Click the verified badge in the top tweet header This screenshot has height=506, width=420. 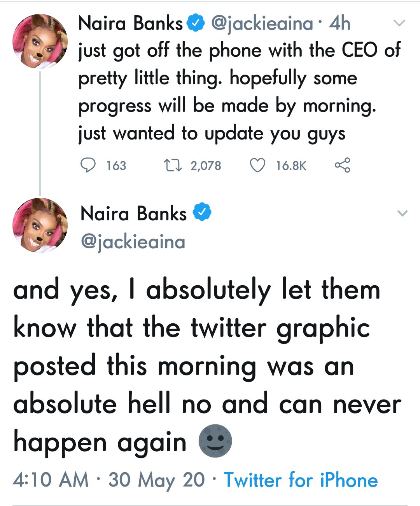click(196, 23)
